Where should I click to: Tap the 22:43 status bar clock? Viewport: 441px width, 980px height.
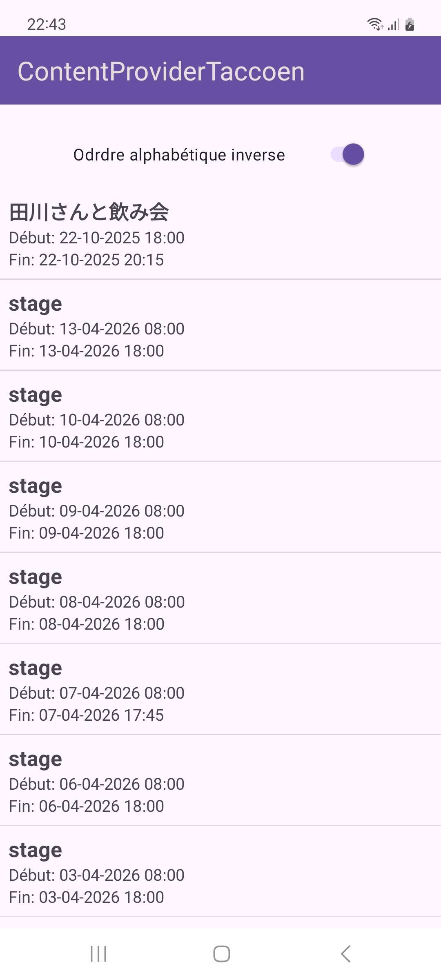[47, 24]
